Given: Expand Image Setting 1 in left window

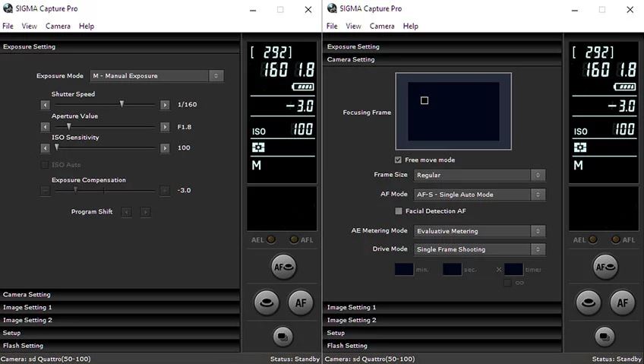Looking at the screenshot, I should point(120,307).
